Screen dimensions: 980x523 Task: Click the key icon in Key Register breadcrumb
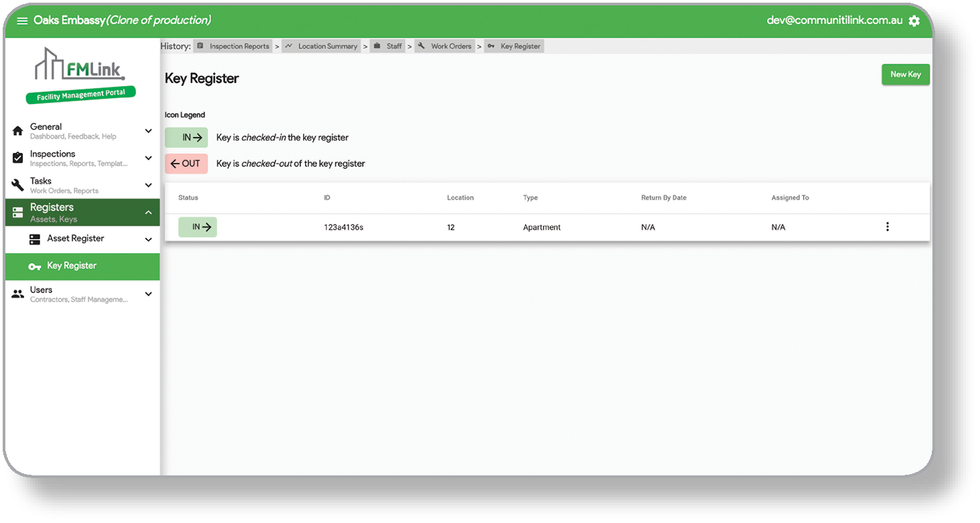click(491, 46)
